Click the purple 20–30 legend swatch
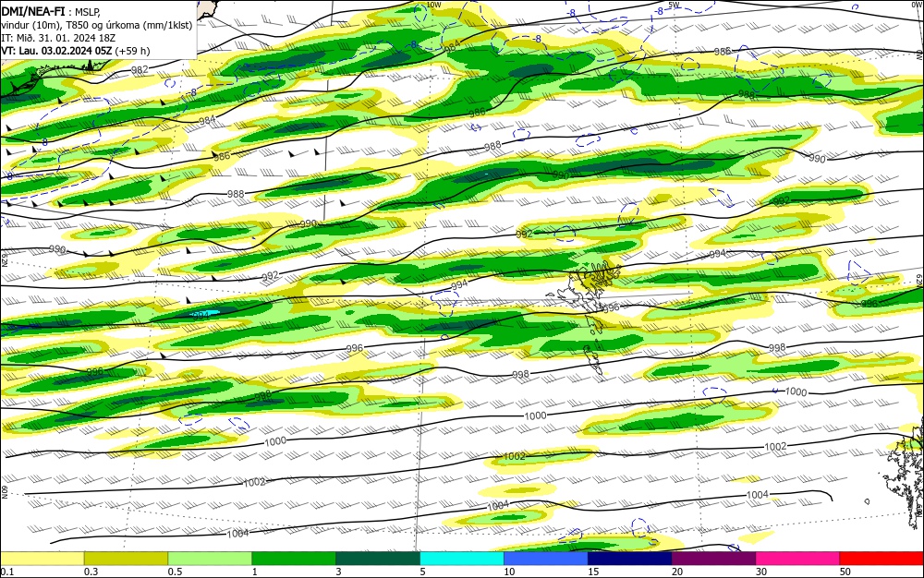This screenshot has height=578, width=924. 713,559
